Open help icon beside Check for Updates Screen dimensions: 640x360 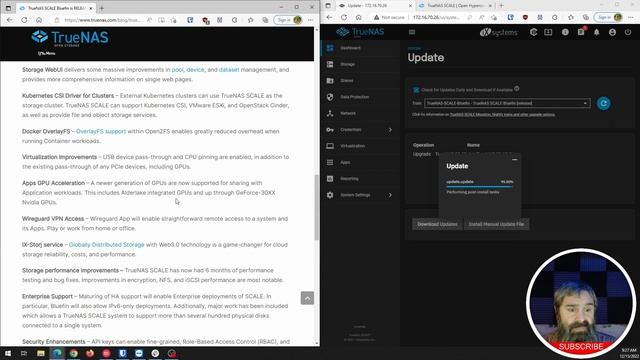[x=517, y=89]
